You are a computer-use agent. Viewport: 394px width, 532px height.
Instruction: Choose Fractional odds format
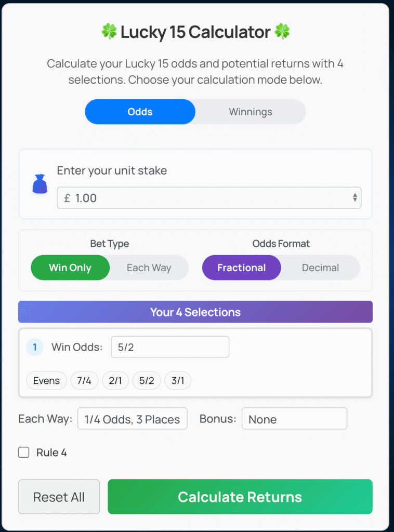242,268
